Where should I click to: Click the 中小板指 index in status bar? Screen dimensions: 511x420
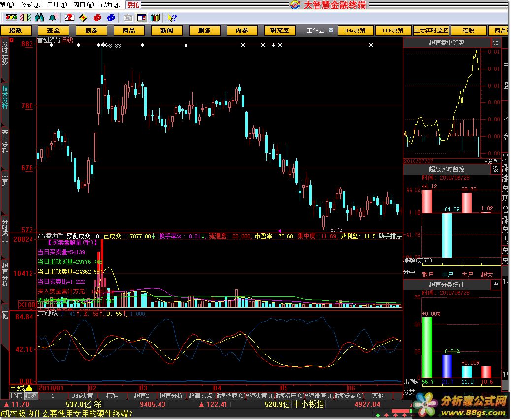point(309,404)
